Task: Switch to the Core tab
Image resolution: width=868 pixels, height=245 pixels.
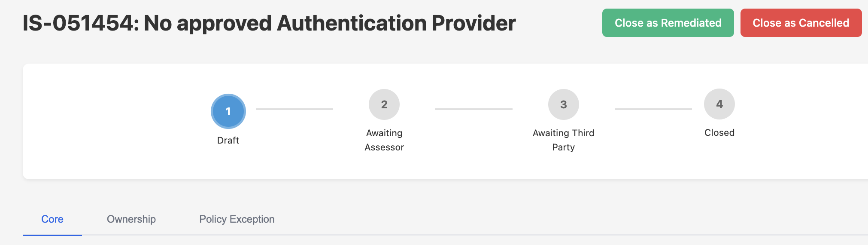Action: pos(52,219)
